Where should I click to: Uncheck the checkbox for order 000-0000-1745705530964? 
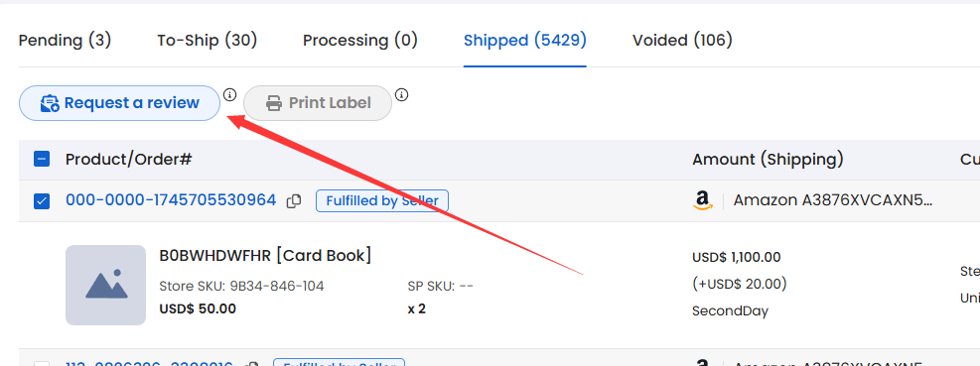coord(42,201)
